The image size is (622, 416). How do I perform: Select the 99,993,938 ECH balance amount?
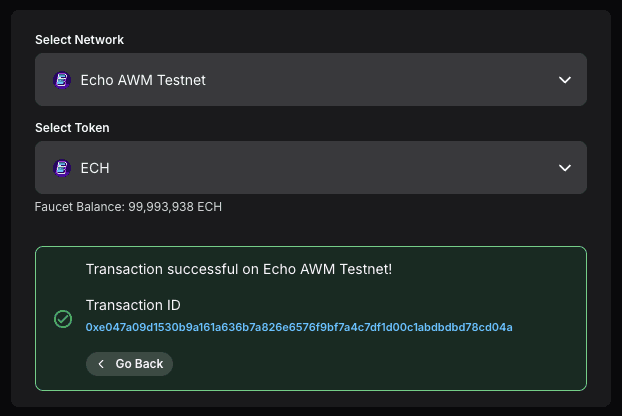pos(175,207)
